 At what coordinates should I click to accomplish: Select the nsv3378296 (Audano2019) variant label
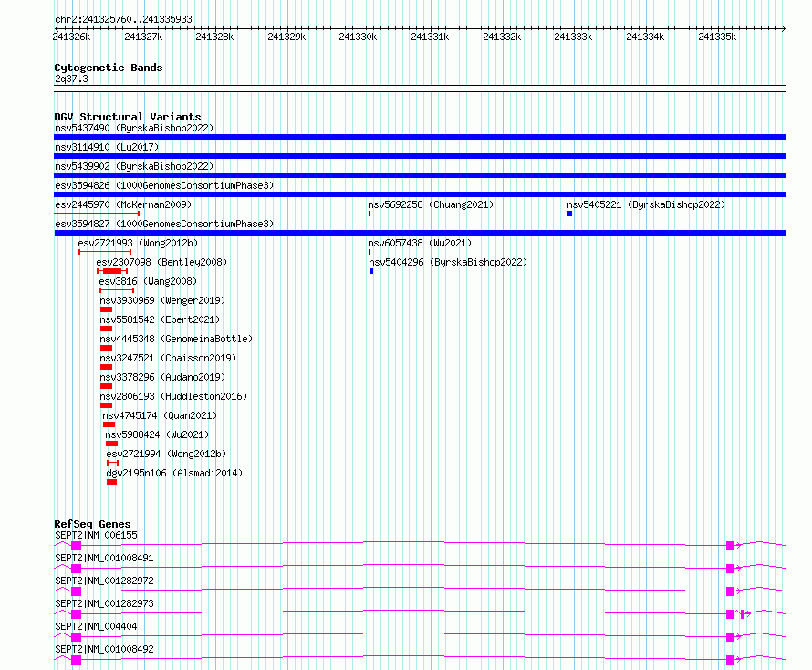162,377
